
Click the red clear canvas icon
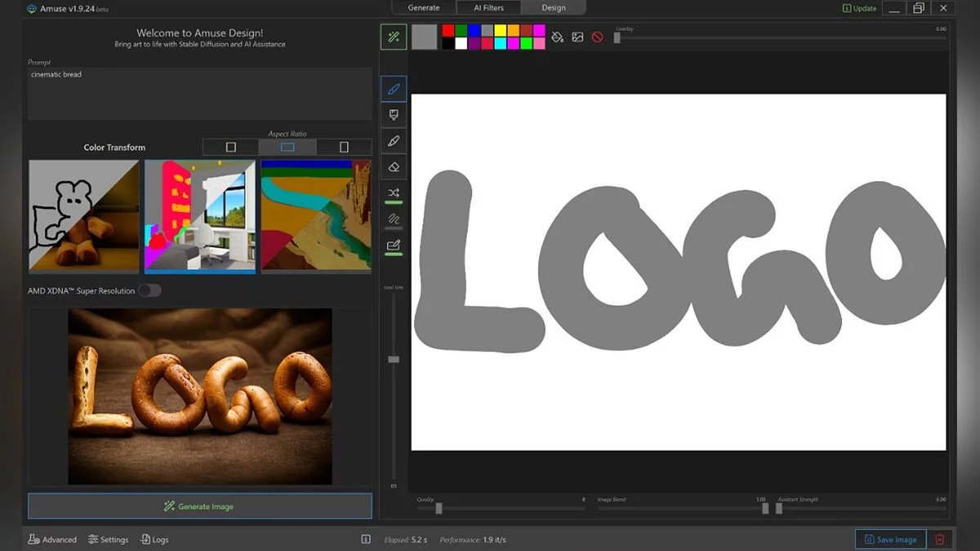coord(597,37)
